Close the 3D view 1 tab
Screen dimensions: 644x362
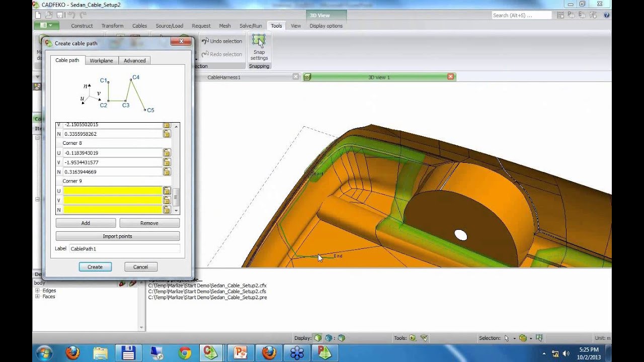pyautogui.click(x=451, y=77)
